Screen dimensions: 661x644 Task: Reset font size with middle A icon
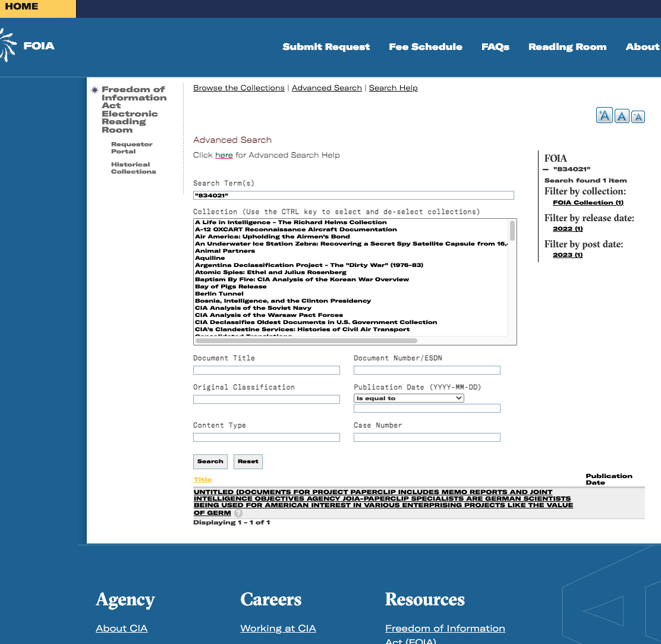(622, 116)
